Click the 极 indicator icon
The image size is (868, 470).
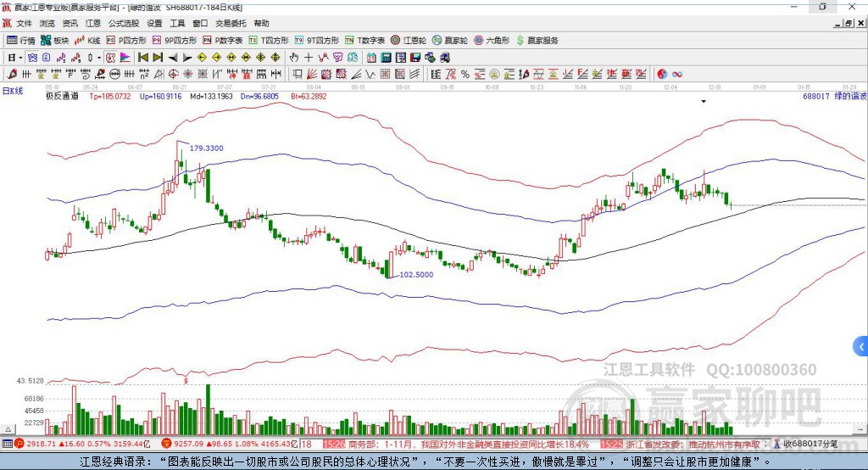pyautogui.click(x=111, y=58)
